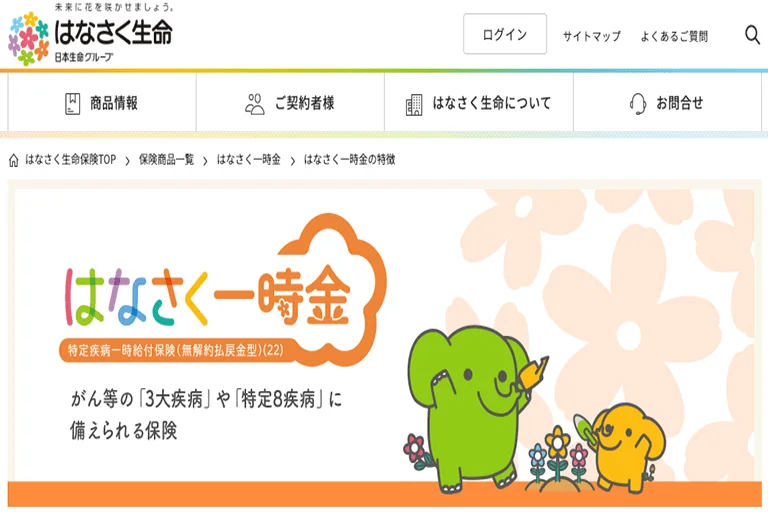
Task: Click the home icon in breadcrumb
Action: pyautogui.click(x=14, y=160)
